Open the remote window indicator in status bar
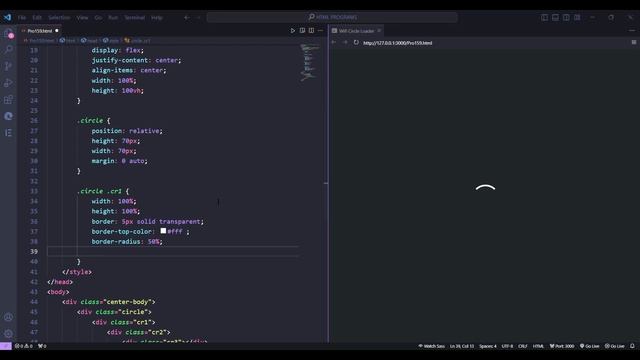The width and height of the screenshot is (640, 360). pyautogui.click(x=6, y=346)
